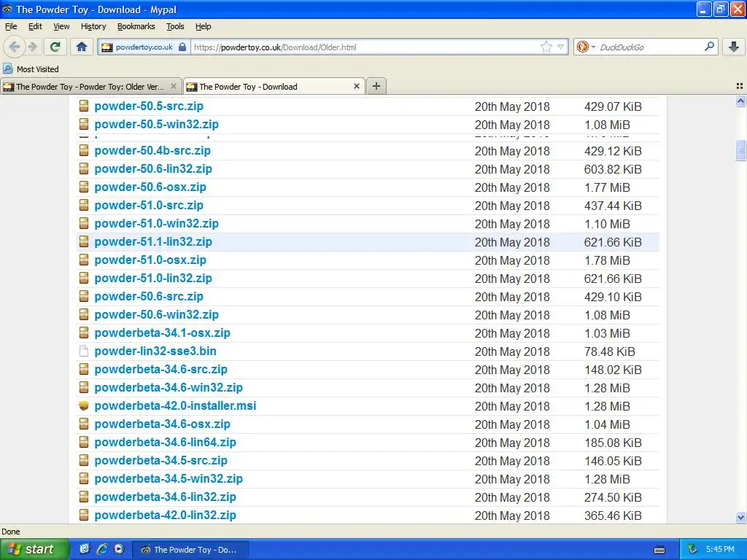This screenshot has width=747, height=560.
Task: Select The Powder Toy taskbar button
Action: point(190,550)
